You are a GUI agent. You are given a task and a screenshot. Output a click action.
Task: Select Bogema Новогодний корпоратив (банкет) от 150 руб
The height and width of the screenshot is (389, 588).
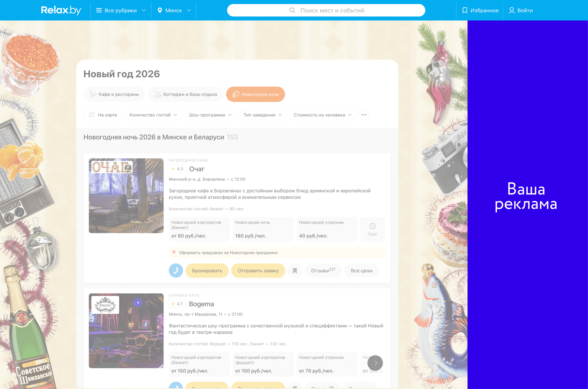coord(199,364)
